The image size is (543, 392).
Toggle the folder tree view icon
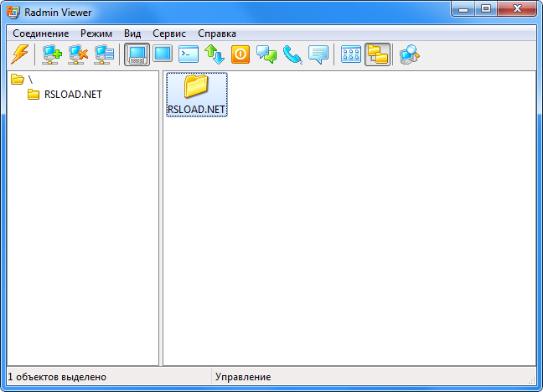pos(377,54)
